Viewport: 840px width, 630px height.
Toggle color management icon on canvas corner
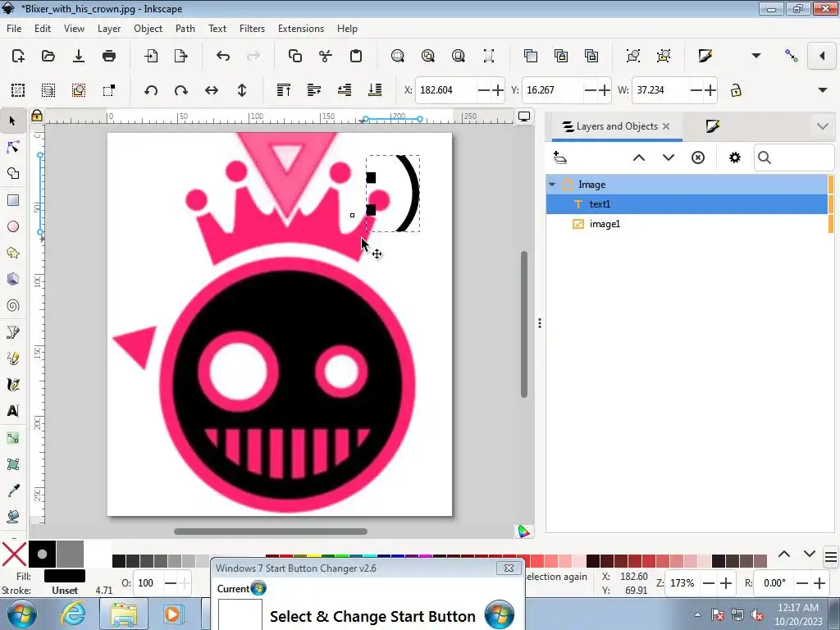pyautogui.click(x=524, y=531)
